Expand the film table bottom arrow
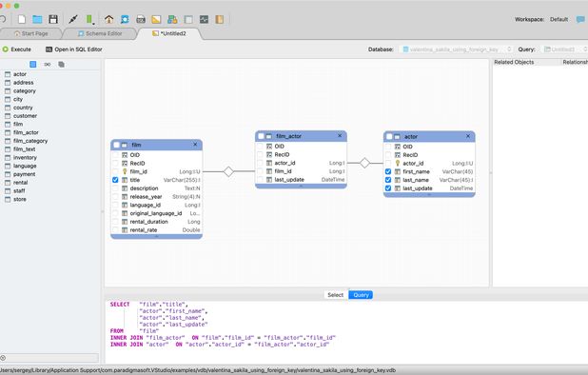588x375 pixels. pyautogui.click(x=156, y=237)
